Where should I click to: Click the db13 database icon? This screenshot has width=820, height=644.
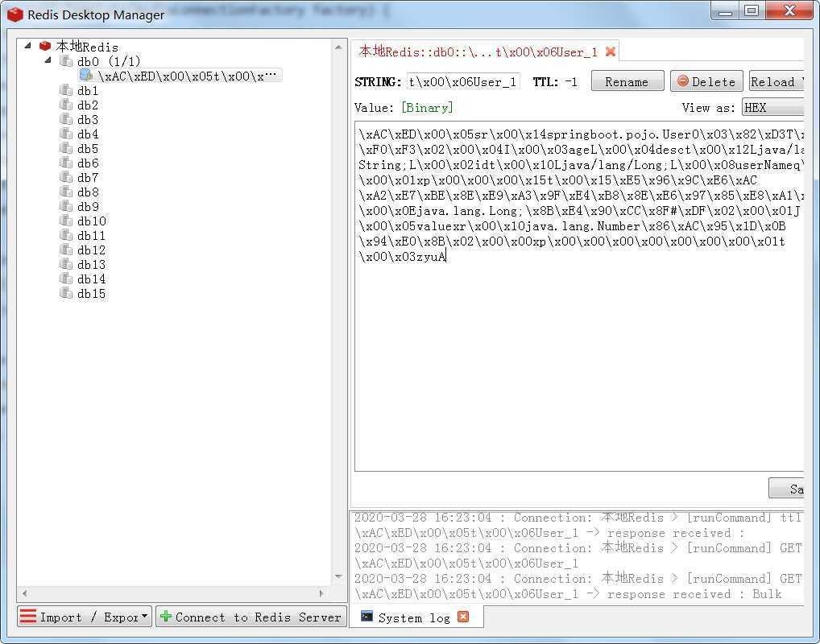[66, 264]
